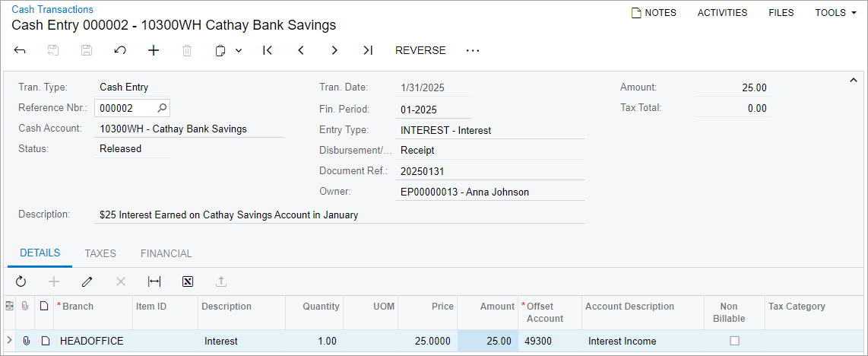
Task: Open the more actions ellipsis menu
Action: [473, 50]
